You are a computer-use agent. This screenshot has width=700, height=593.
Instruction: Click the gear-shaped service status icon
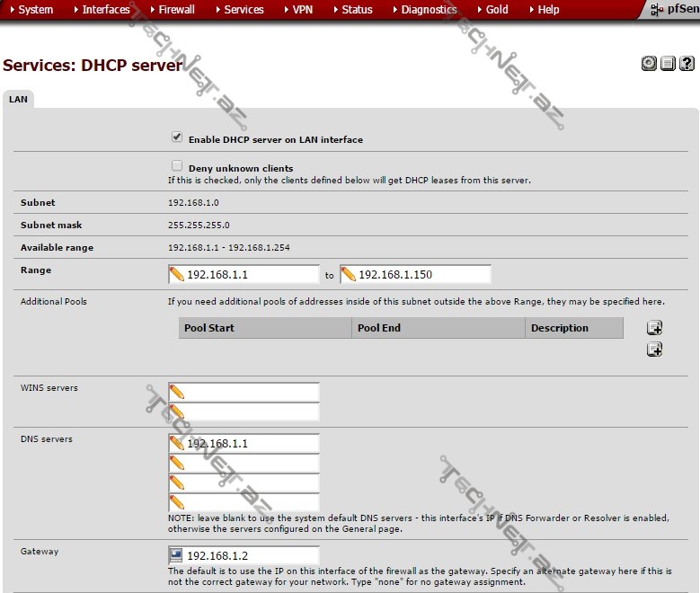[x=649, y=64]
